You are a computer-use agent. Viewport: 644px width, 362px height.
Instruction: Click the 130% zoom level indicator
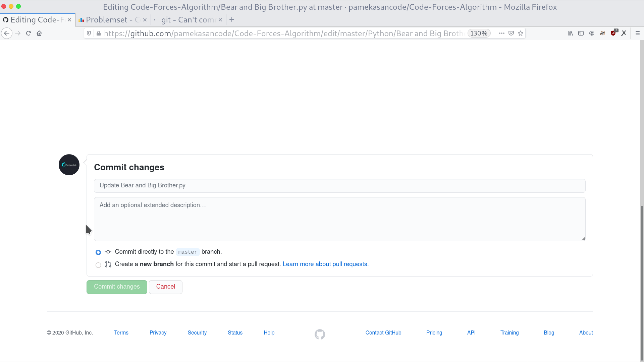click(479, 33)
